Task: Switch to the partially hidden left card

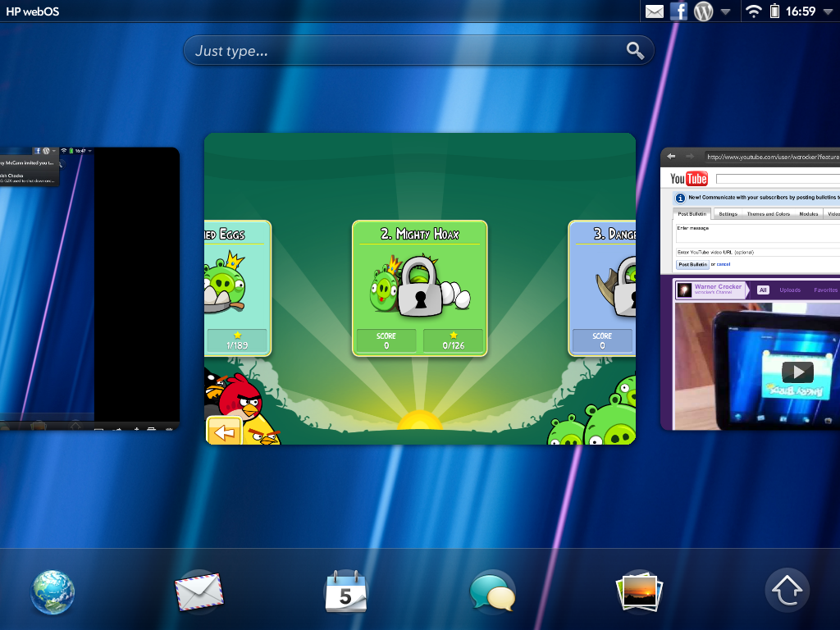Action: 89,288
